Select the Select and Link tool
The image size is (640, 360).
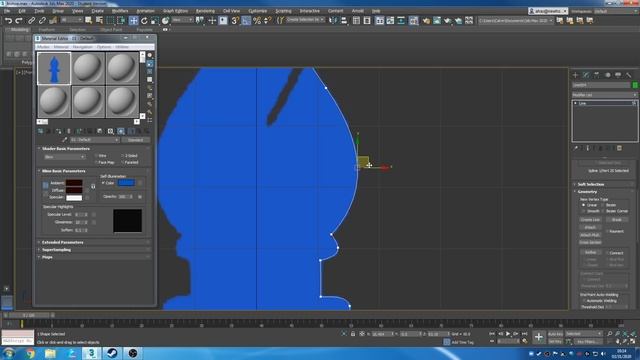coord(31,20)
